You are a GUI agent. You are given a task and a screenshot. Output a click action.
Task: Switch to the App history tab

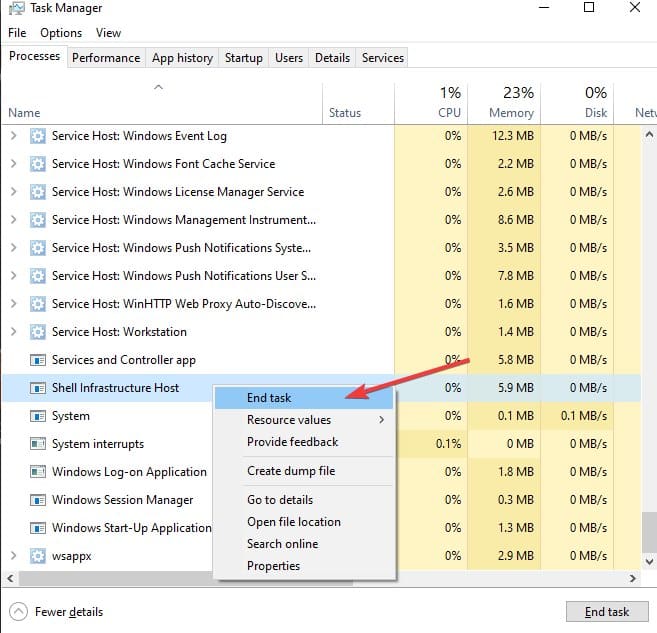click(x=182, y=58)
